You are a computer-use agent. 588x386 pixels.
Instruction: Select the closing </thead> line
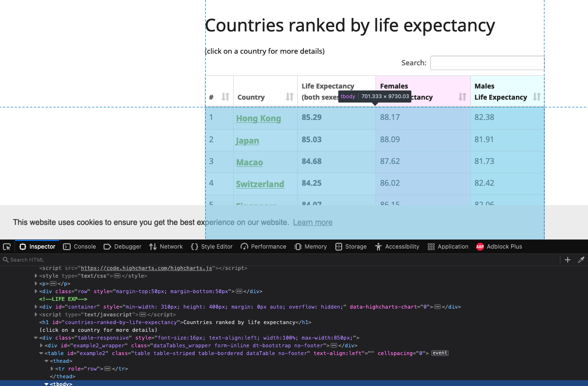(x=62, y=376)
